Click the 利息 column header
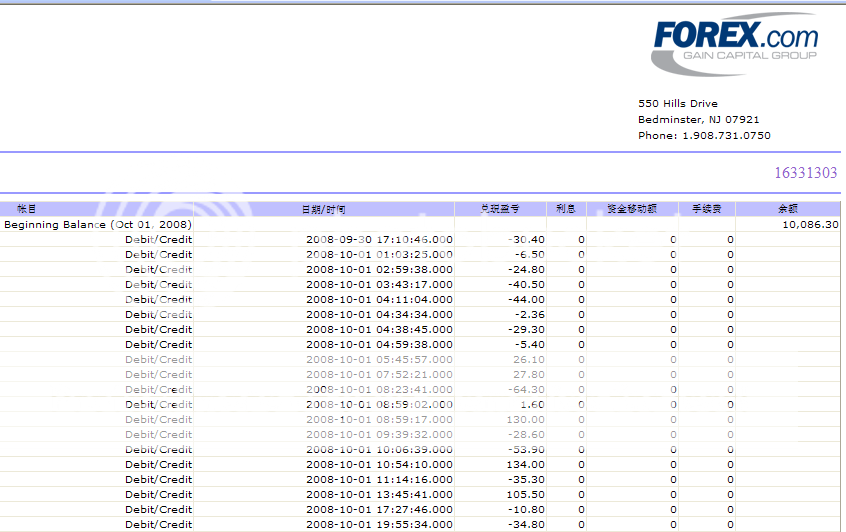 (565, 209)
